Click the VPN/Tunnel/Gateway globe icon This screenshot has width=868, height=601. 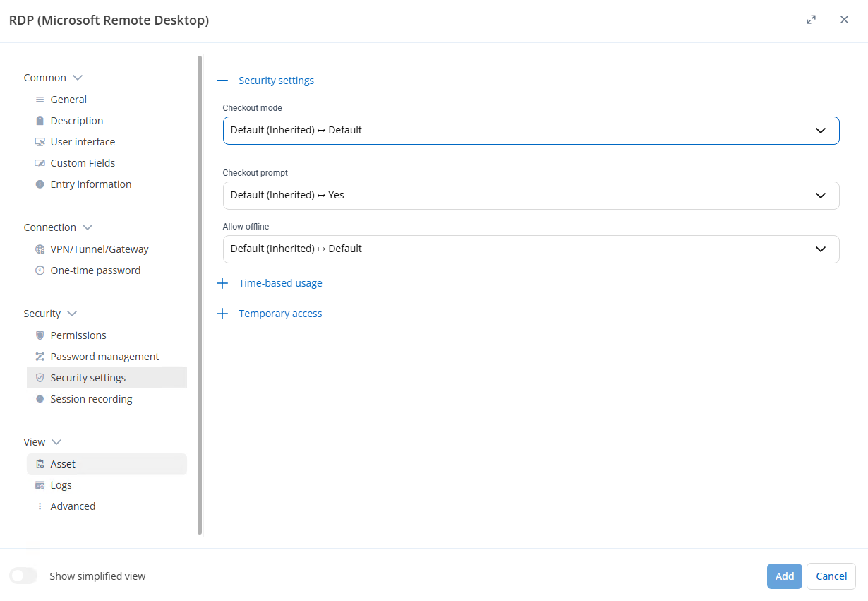point(40,249)
